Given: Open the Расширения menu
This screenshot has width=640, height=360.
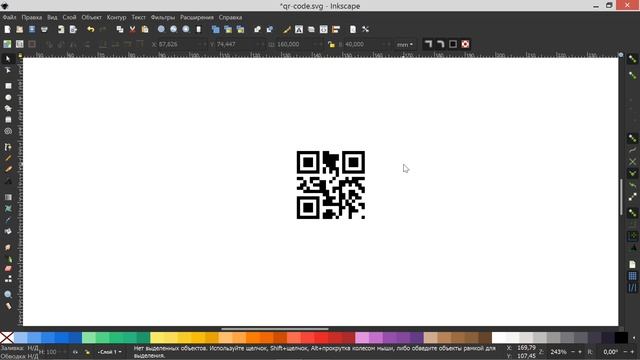Looking at the screenshot, I should tap(197, 18).
